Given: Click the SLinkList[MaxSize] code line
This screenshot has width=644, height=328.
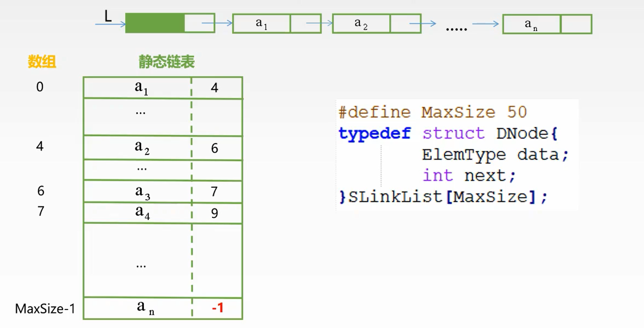Looking at the screenshot, I should coord(443,197).
